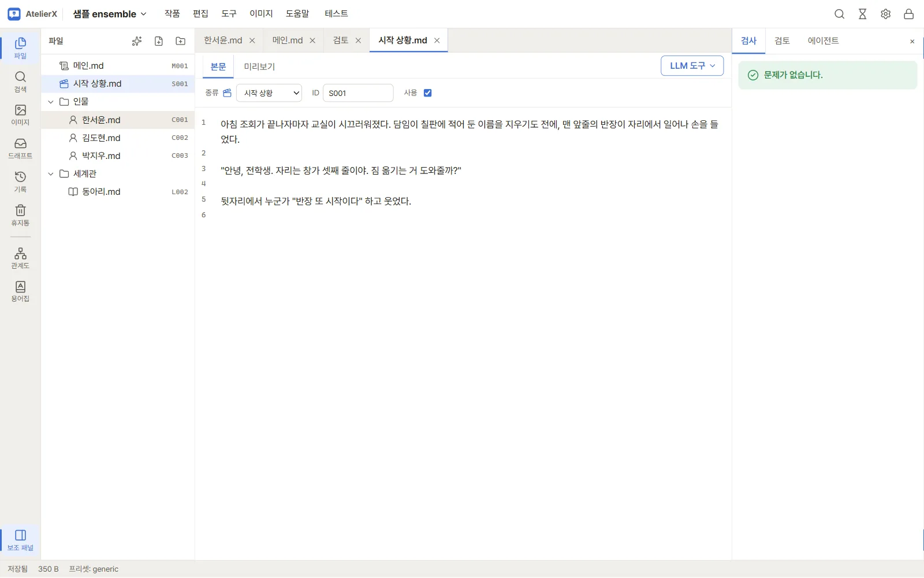Screen dimensions: 924x578
Task: Open the 파일 sidebar panel
Action: click(x=20, y=48)
